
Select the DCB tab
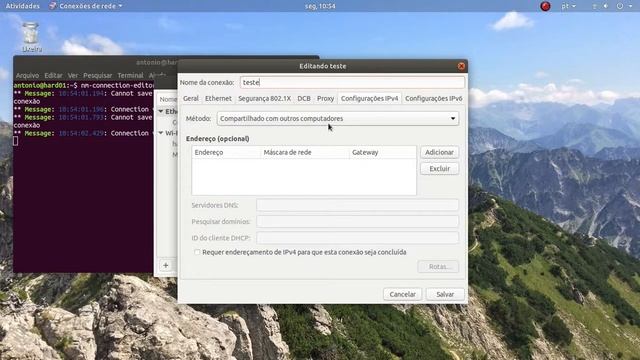(x=304, y=99)
